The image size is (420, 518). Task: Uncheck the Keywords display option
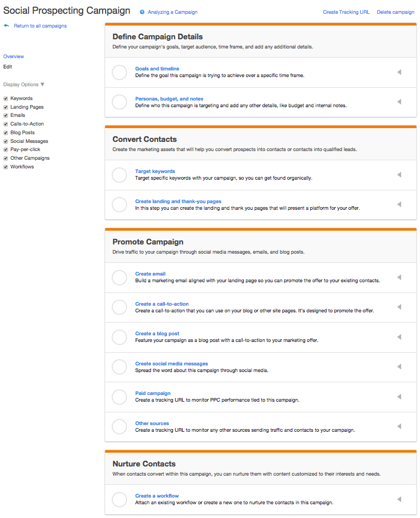(x=6, y=98)
